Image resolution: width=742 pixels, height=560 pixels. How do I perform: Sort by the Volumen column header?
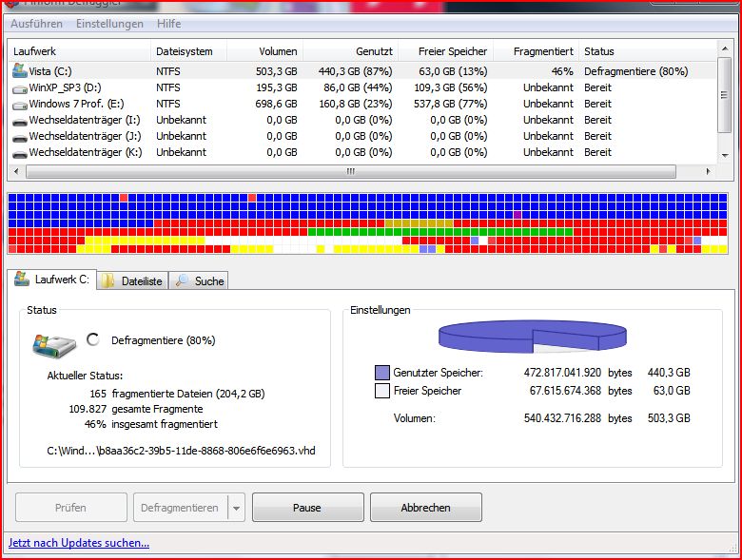click(x=265, y=51)
